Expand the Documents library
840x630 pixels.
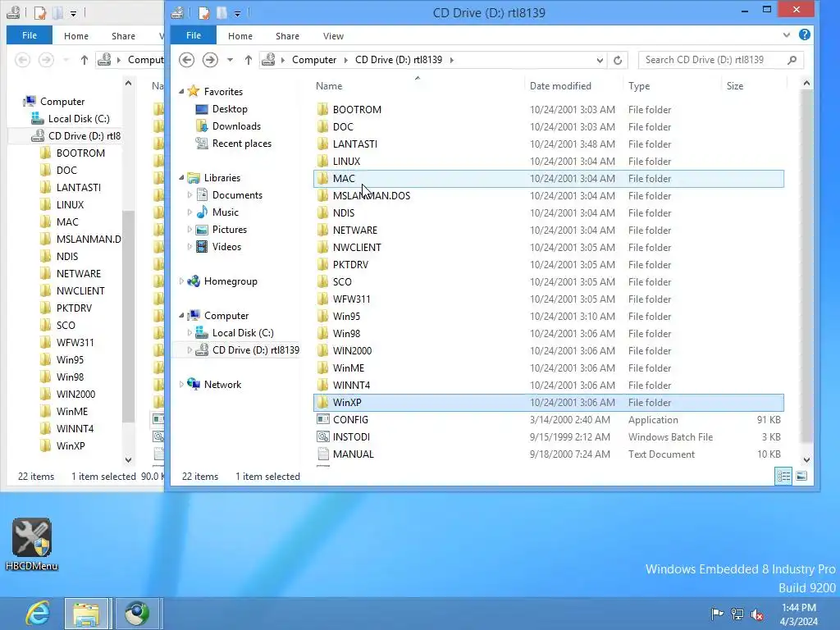pos(189,195)
